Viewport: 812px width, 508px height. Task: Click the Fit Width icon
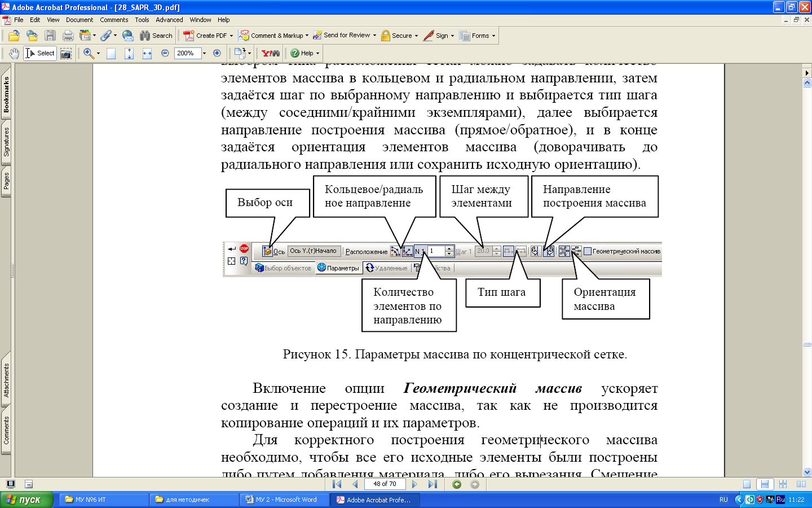tap(147, 53)
